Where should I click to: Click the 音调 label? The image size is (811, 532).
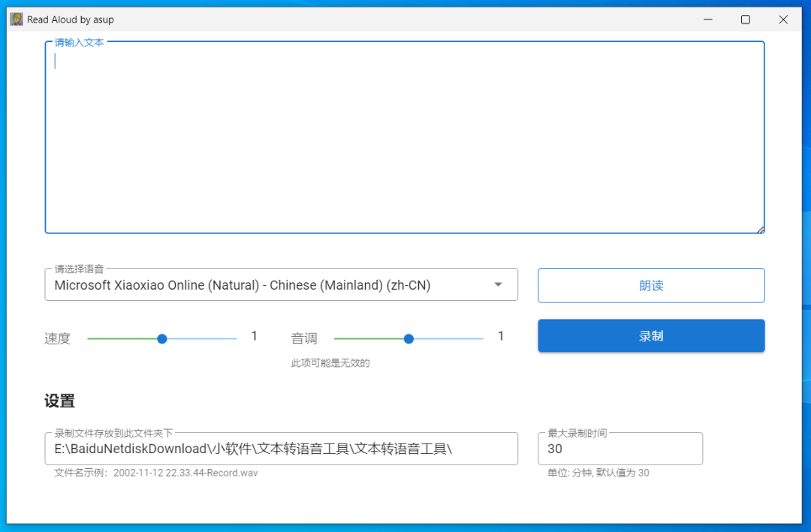click(x=304, y=338)
